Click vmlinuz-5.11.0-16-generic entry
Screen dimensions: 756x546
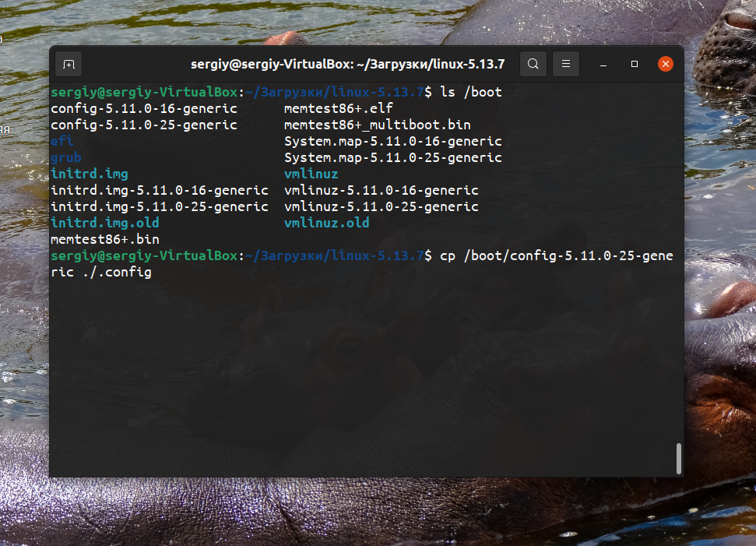coord(381,190)
